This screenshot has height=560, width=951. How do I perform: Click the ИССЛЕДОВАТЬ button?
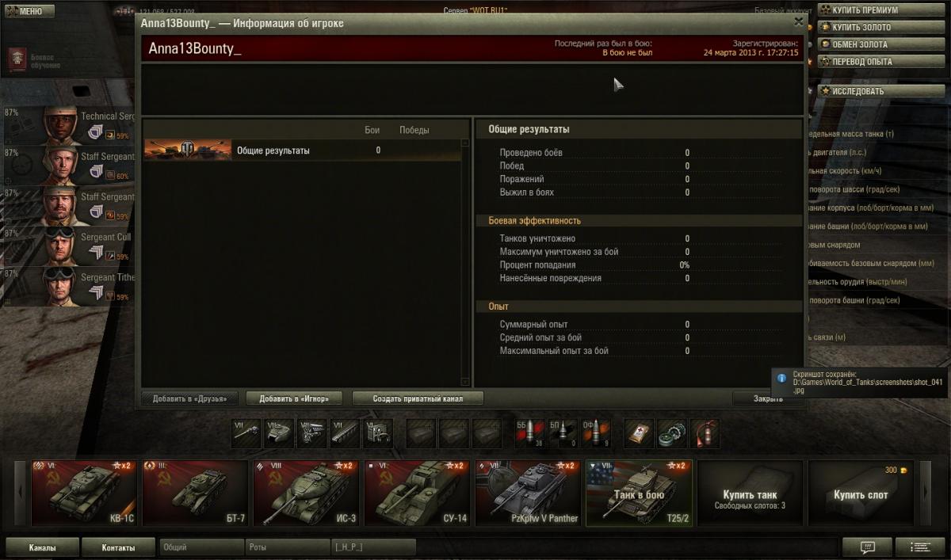click(881, 91)
